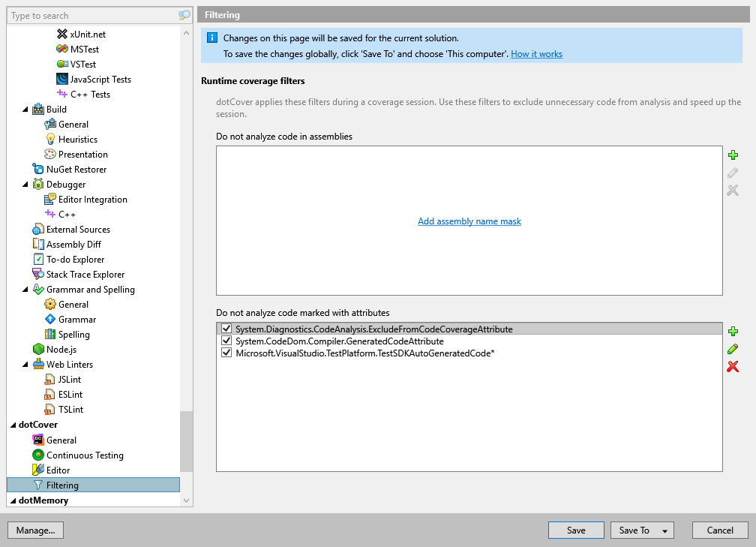This screenshot has width=756, height=547.
Task: Delete attribute via red X icon
Action: 733,367
